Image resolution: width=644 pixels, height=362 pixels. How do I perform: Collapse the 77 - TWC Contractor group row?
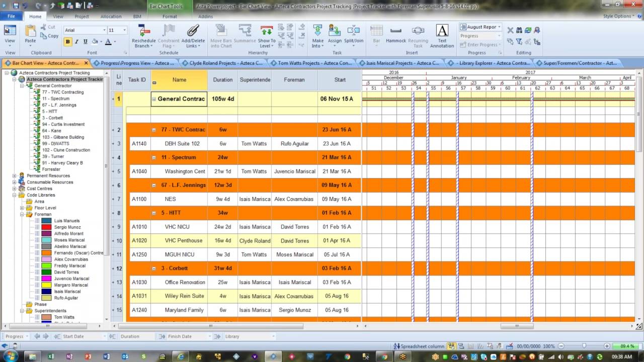pos(154,130)
